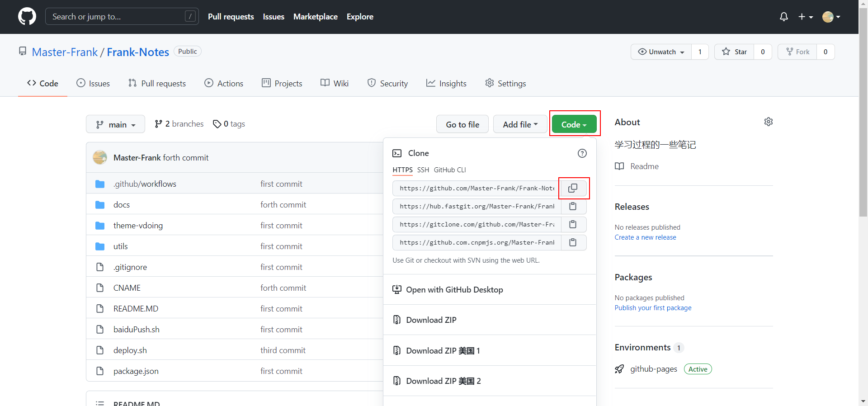Open the notifications bell
The width and height of the screenshot is (868, 406).
pyautogui.click(x=784, y=17)
